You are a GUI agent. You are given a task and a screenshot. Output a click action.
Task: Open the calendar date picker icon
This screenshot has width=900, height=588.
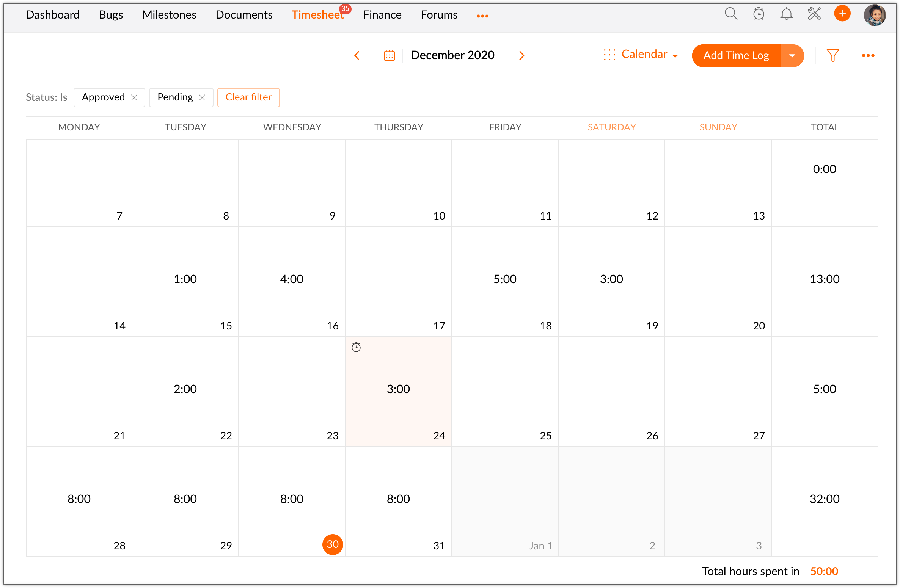[x=389, y=55]
